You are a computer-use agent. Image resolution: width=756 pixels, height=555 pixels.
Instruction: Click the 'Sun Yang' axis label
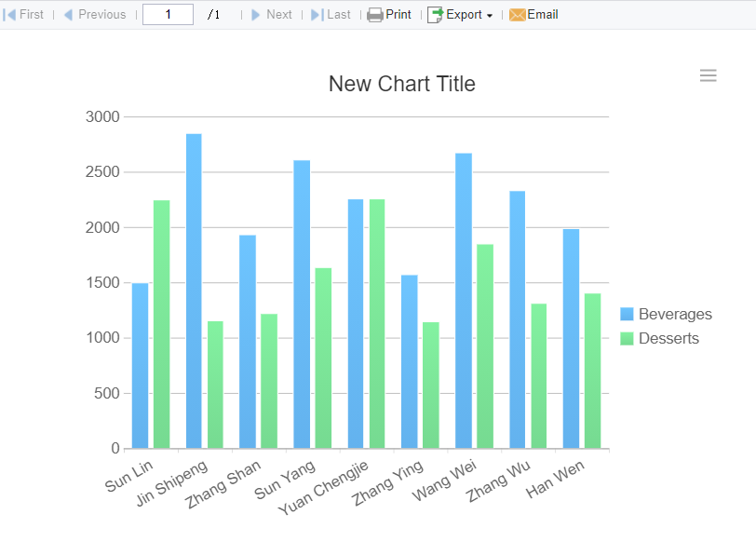(285, 480)
